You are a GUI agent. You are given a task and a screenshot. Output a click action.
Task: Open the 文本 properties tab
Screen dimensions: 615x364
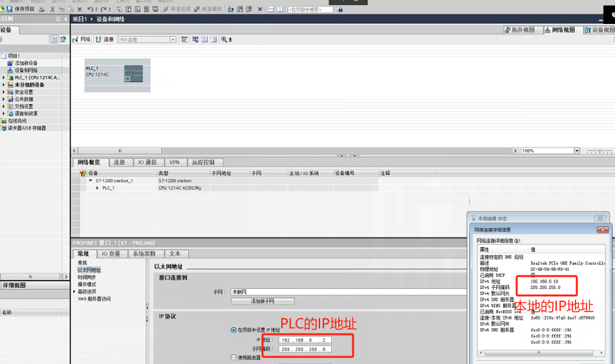175,254
